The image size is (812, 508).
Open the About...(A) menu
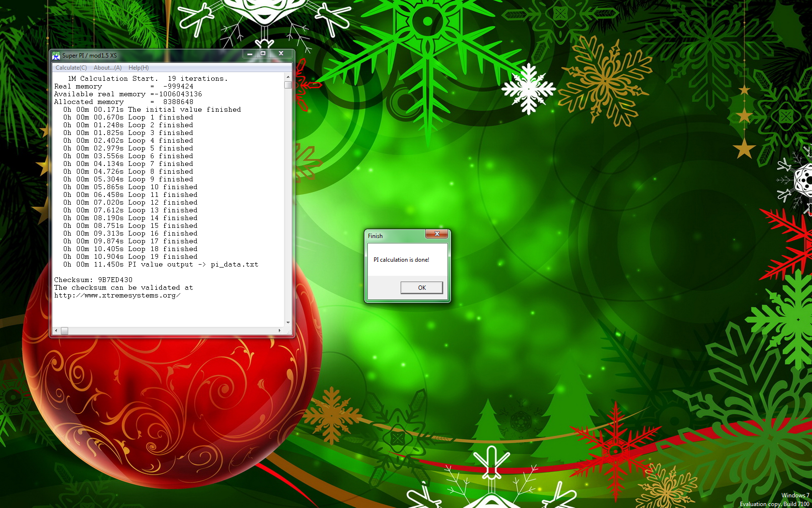click(107, 68)
